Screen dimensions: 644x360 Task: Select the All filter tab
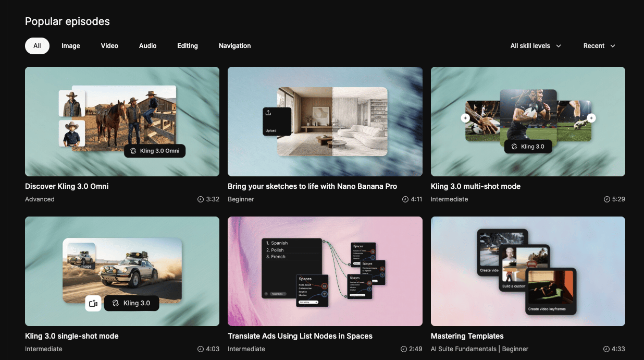pos(37,46)
